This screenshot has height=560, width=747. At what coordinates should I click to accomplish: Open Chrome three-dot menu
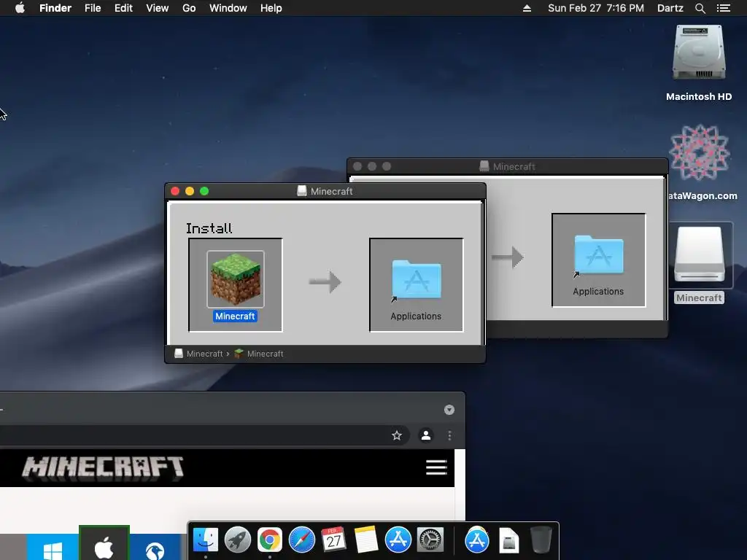click(x=449, y=435)
